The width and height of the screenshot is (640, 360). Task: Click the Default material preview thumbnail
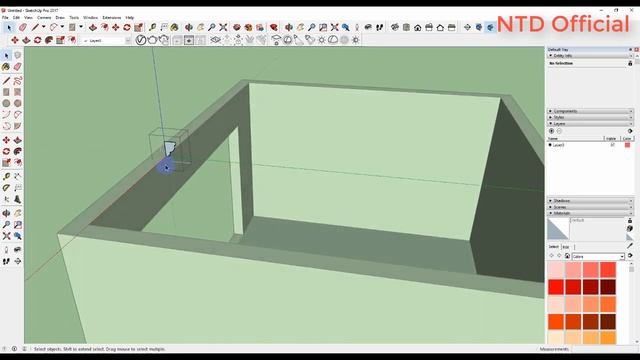(558, 229)
